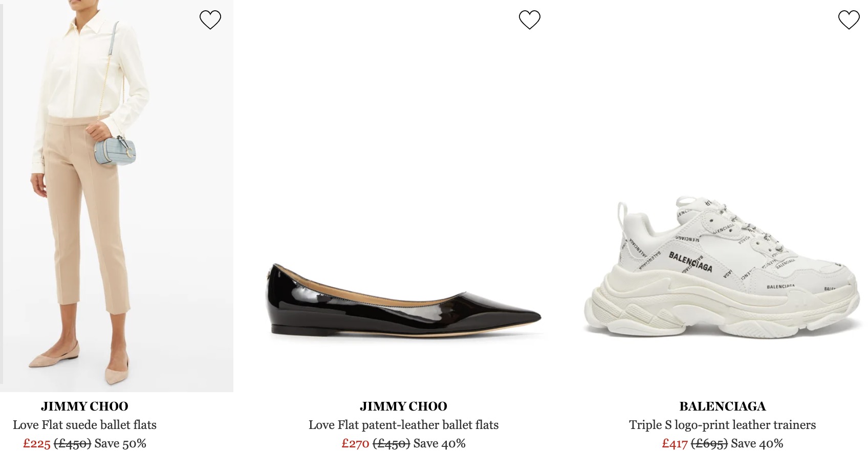Click the crossed-out £695 original price
The height and width of the screenshot is (473, 868).
pos(709,444)
